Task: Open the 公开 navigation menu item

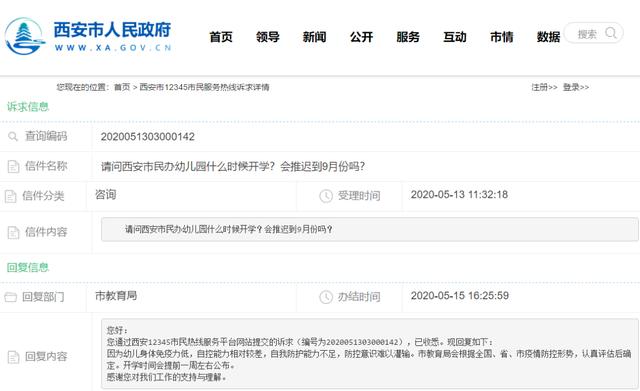Action: 361,37
